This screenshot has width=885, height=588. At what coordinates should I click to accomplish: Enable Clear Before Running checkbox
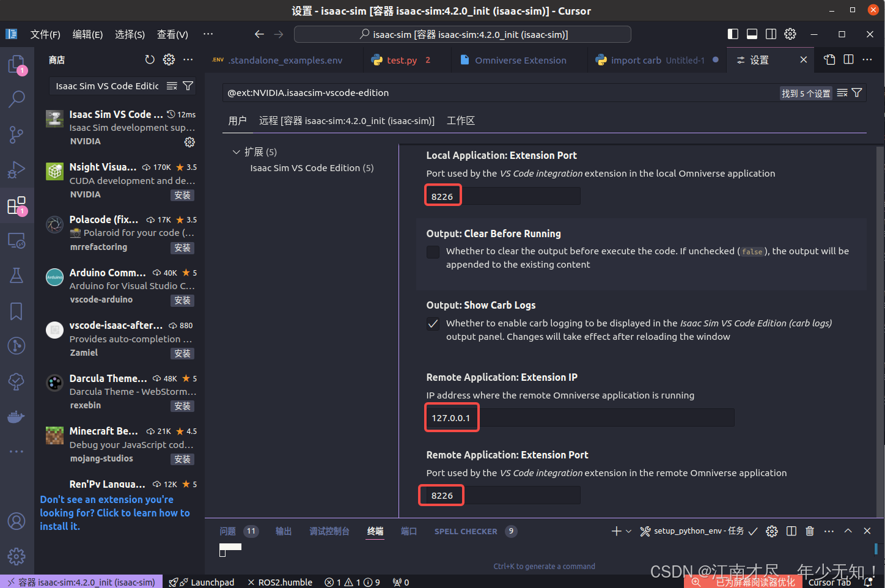point(433,252)
